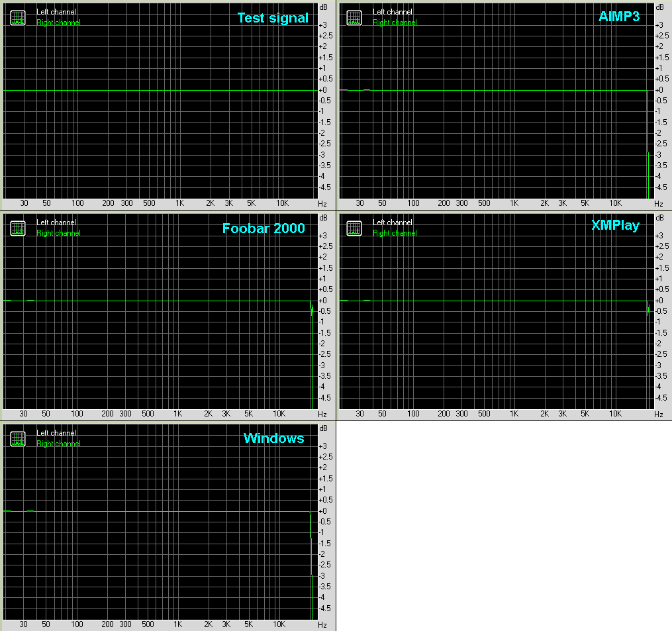
Task: Select "Left channel" legend in Test signal graph
Action: click(56, 12)
